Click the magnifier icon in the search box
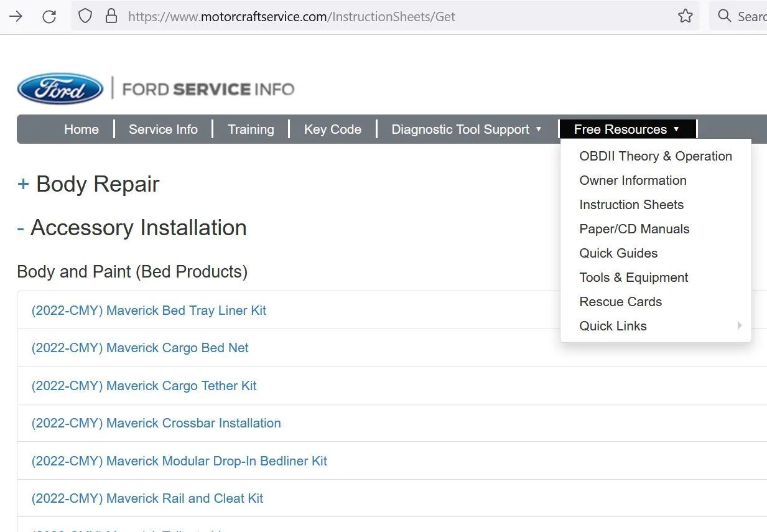This screenshot has width=767, height=532. tap(724, 16)
